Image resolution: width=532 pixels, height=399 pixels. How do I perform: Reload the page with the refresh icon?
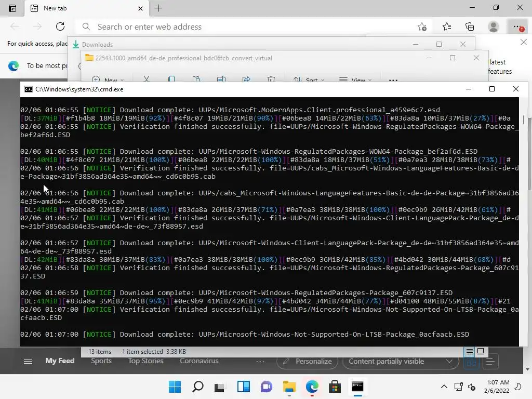[x=60, y=26]
